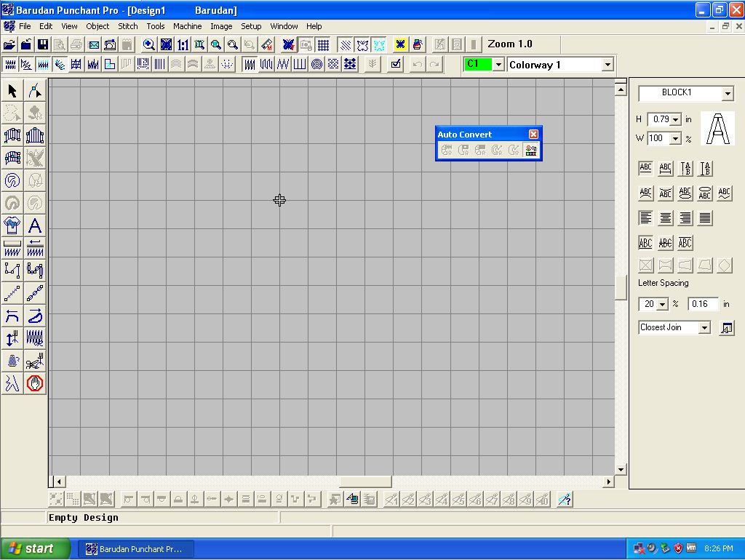Enable center text alignment
The image size is (745, 560).
(x=666, y=218)
